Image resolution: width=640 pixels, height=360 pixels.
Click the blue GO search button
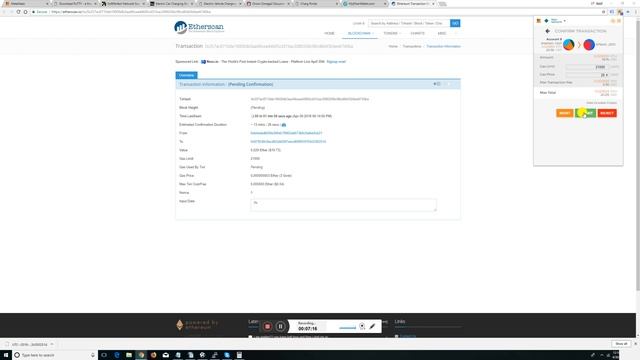[x=455, y=23]
